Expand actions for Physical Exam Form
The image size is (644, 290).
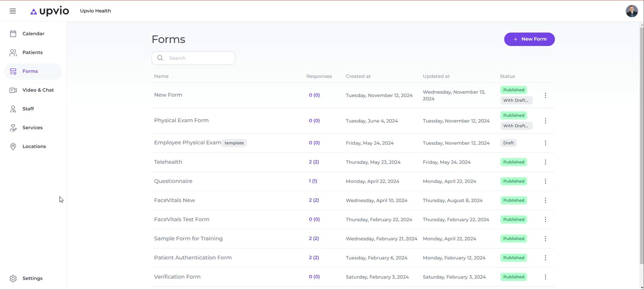pos(545,121)
